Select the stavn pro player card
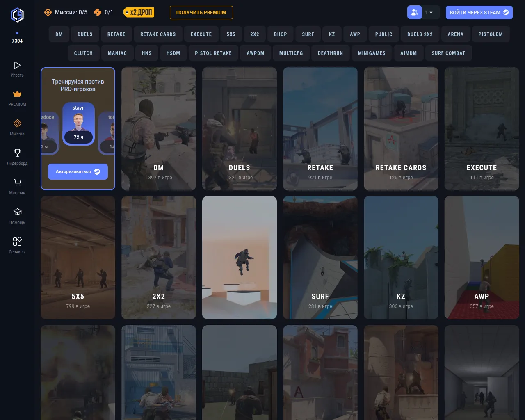 tap(78, 124)
